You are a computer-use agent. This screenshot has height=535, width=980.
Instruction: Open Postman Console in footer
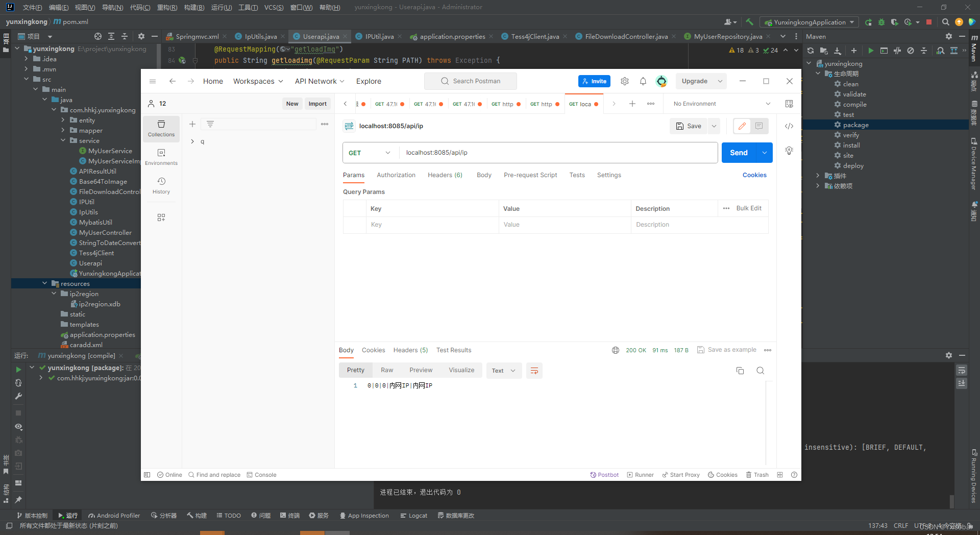[x=261, y=475]
